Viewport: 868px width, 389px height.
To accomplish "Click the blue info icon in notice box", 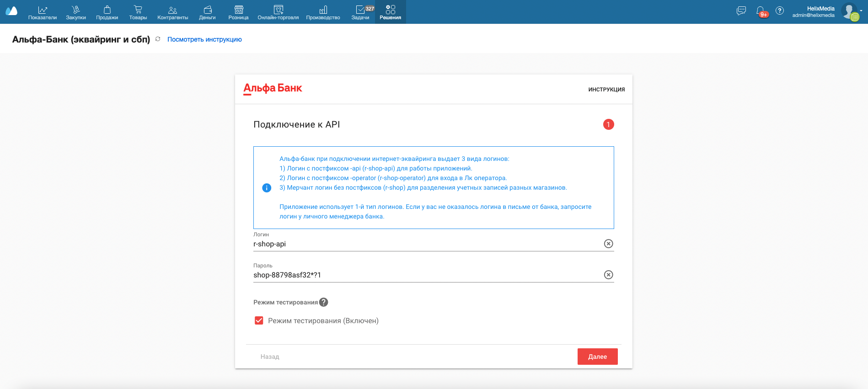I will tap(267, 188).
